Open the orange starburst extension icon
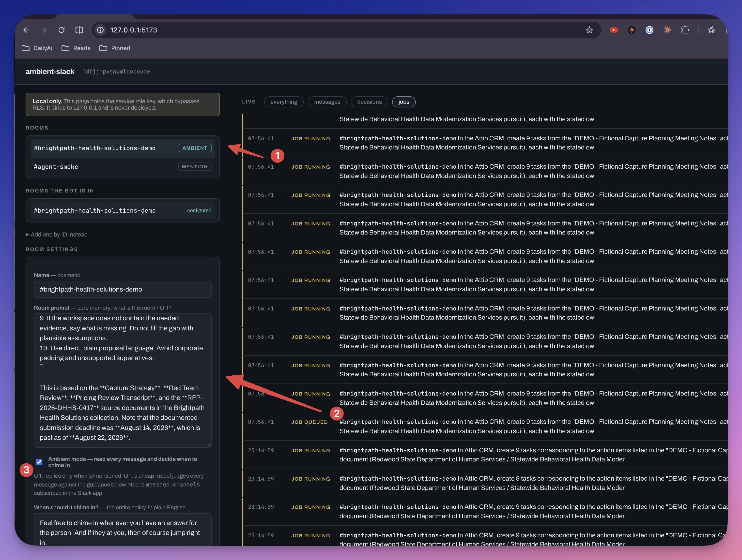The height and width of the screenshot is (560, 742). (667, 30)
